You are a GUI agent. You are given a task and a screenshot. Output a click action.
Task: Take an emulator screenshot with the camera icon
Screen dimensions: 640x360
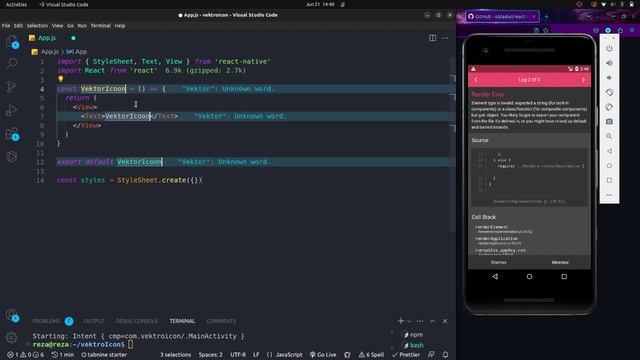609,122
